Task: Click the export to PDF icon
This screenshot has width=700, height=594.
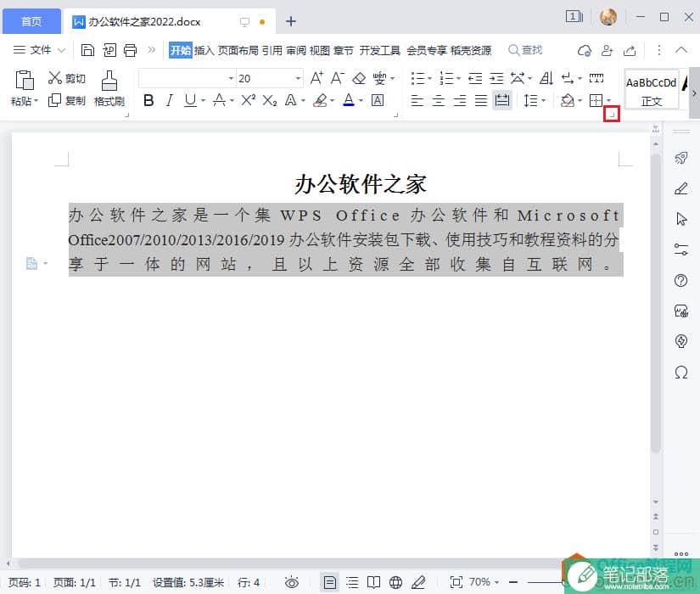Action: point(109,50)
